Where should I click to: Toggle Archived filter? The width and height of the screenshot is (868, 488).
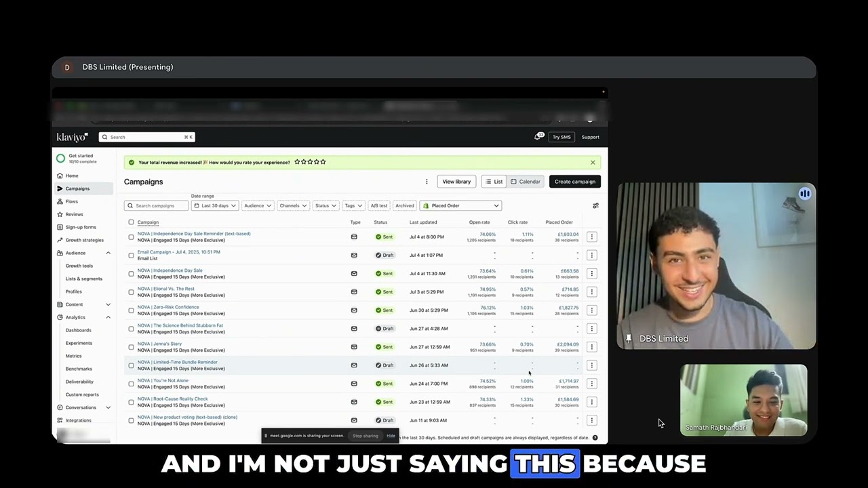pos(405,205)
